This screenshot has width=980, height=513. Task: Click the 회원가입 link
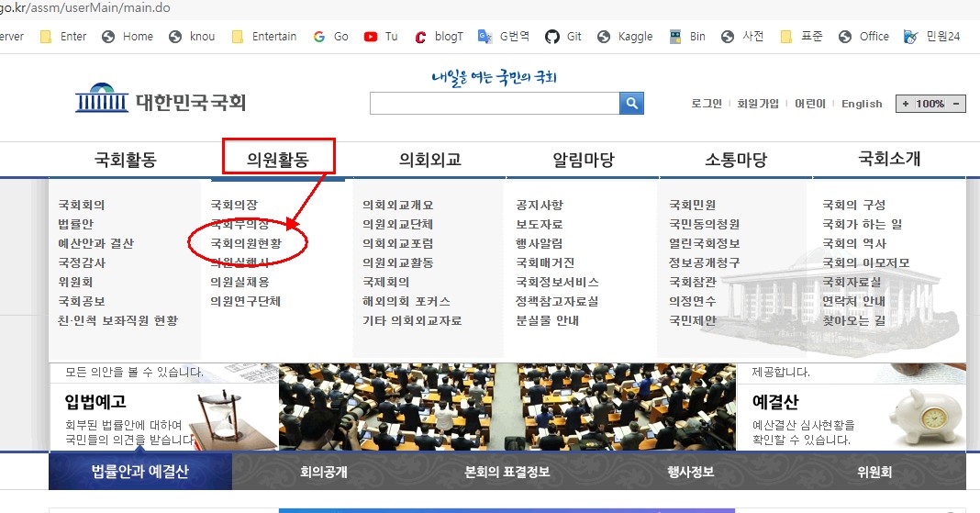758,104
